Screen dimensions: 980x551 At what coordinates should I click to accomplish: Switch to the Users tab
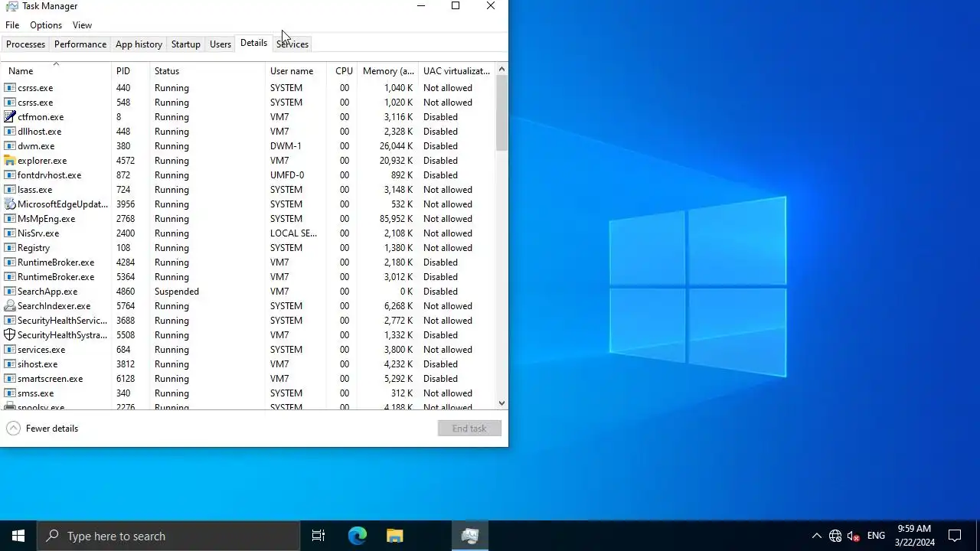pyautogui.click(x=220, y=44)
